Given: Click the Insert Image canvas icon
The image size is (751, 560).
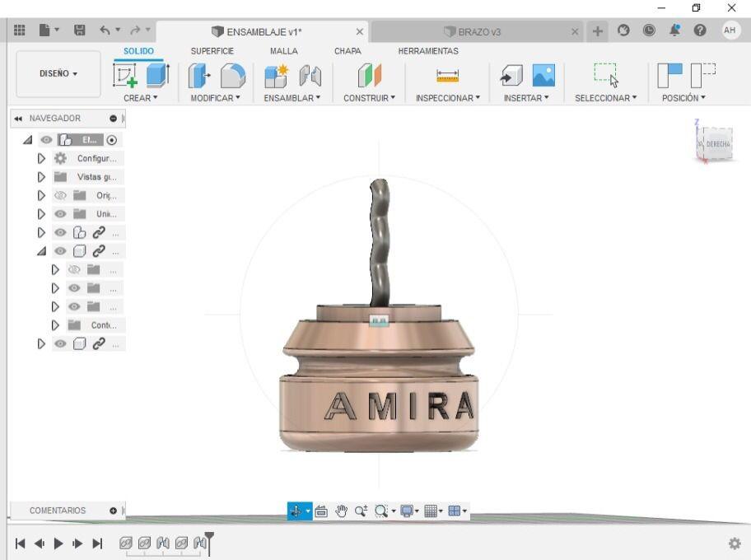Looking at the screenshot, I should coord(543,76).
